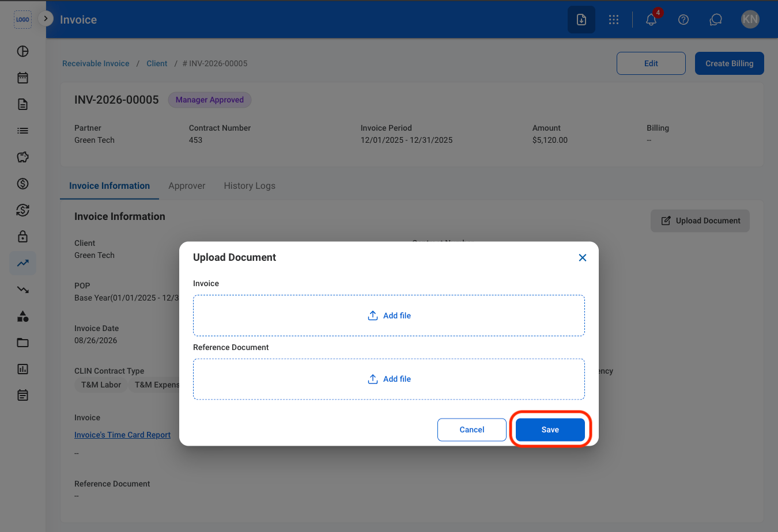Expand the sidebar with the chevron arrow
The image size is (778, 532).
point(46,18)
